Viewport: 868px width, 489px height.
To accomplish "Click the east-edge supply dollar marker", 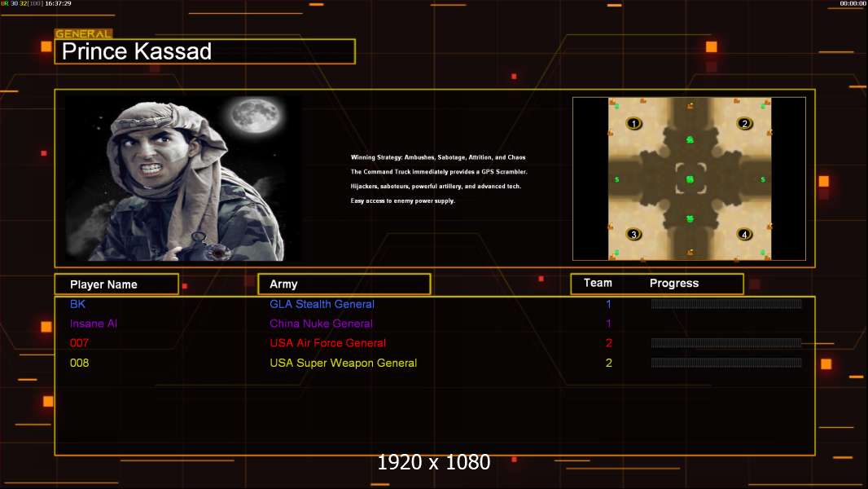I will [763, 179].
